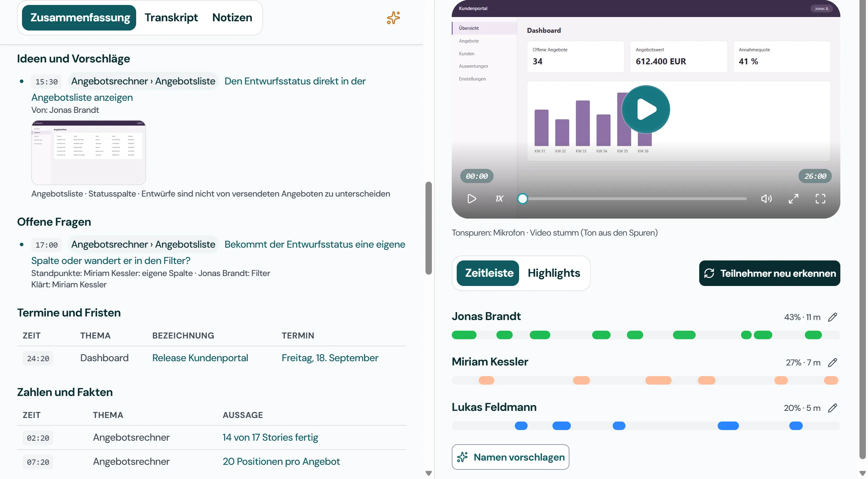
Task: Click the last green segment on Jonas Brandt's timeline
Action: tap(813, 335)
